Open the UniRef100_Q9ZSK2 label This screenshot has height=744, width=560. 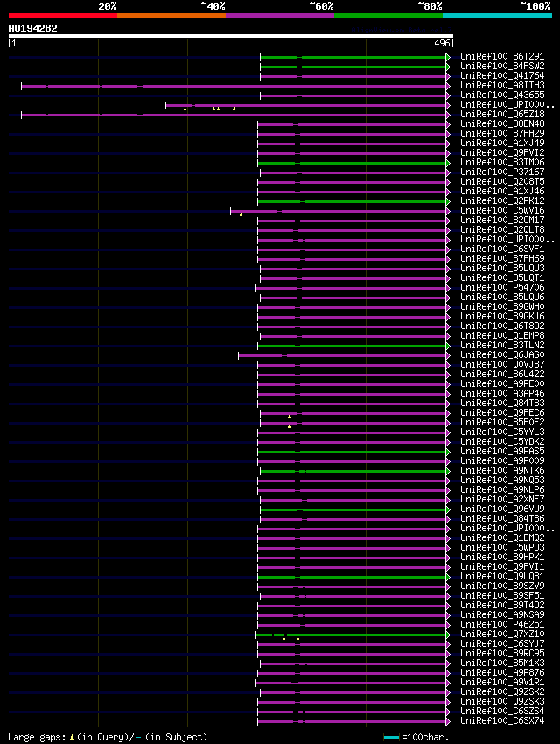click(502, 691)
